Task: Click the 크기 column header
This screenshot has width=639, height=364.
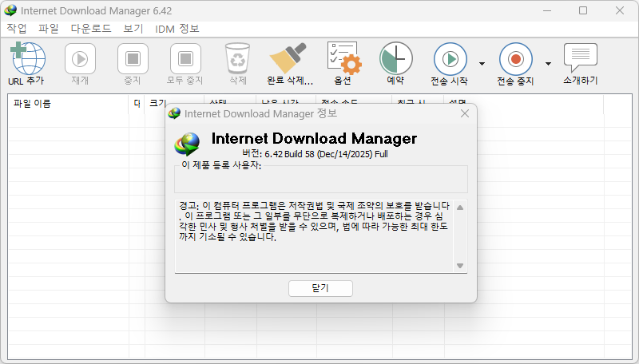Action: coord(157,103)
